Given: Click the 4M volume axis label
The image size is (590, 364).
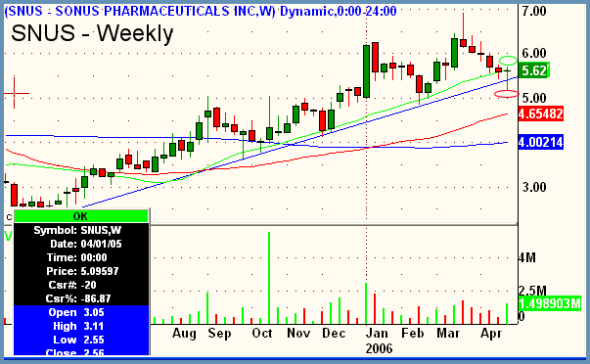Looking at the screenshot, I should 527,258.
